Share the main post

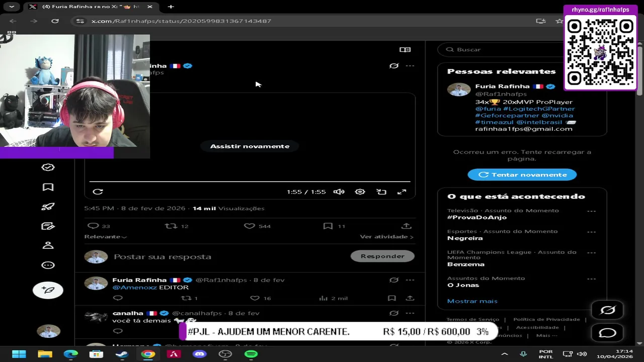407,226
